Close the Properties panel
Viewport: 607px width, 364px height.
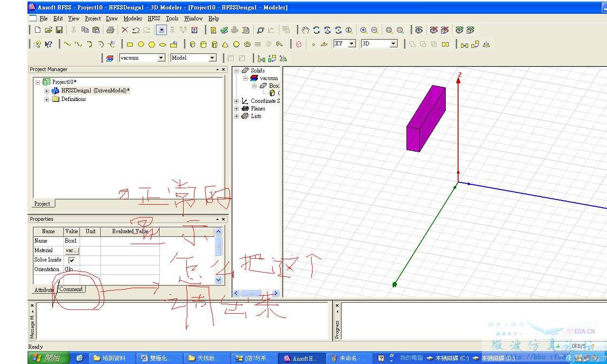tap(224, 219)
